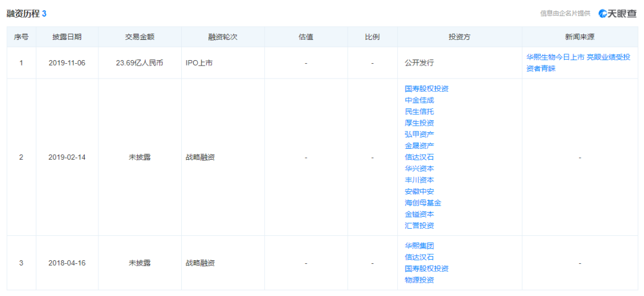
Task: Open investor link 物源投资
Action: [419, 281]
